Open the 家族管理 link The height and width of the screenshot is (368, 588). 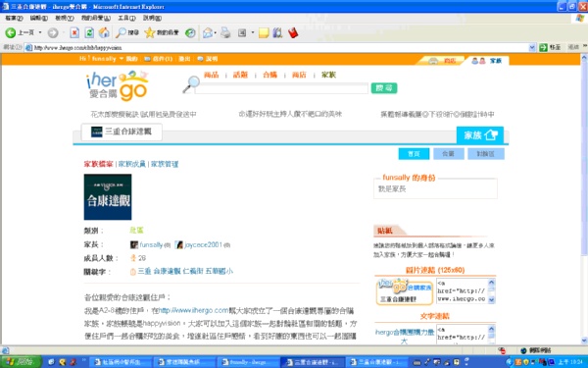[165, 164]
